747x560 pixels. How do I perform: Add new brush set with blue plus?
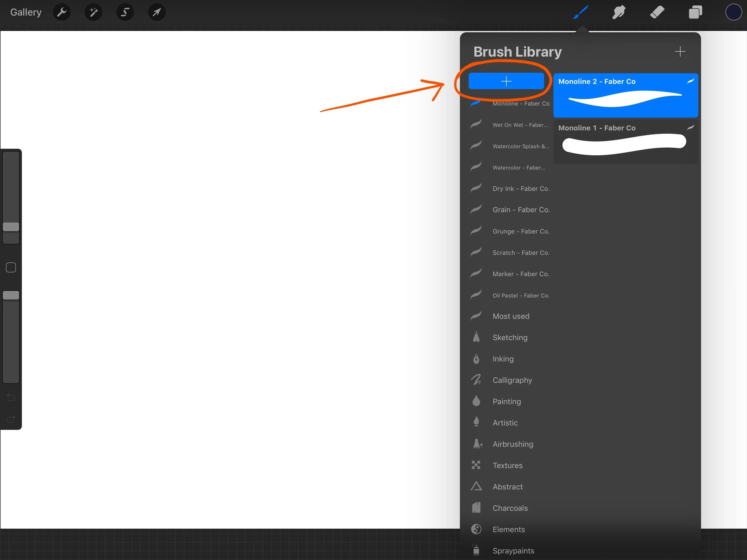(x=506, y=81)
